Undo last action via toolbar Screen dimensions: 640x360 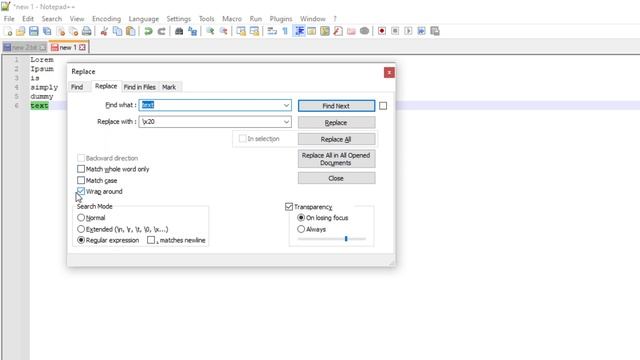pyautogui.click(x=148, y=31)
